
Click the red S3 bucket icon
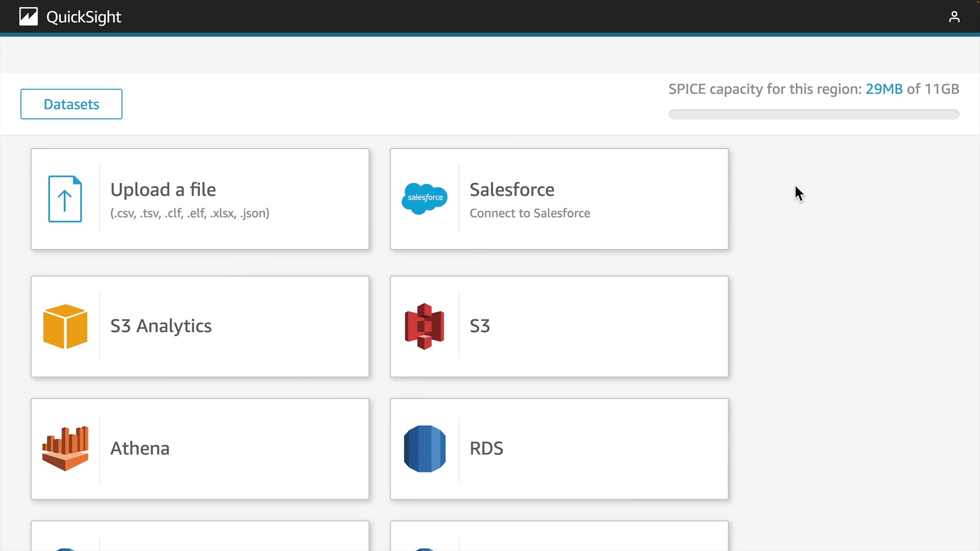click(424, 327)
